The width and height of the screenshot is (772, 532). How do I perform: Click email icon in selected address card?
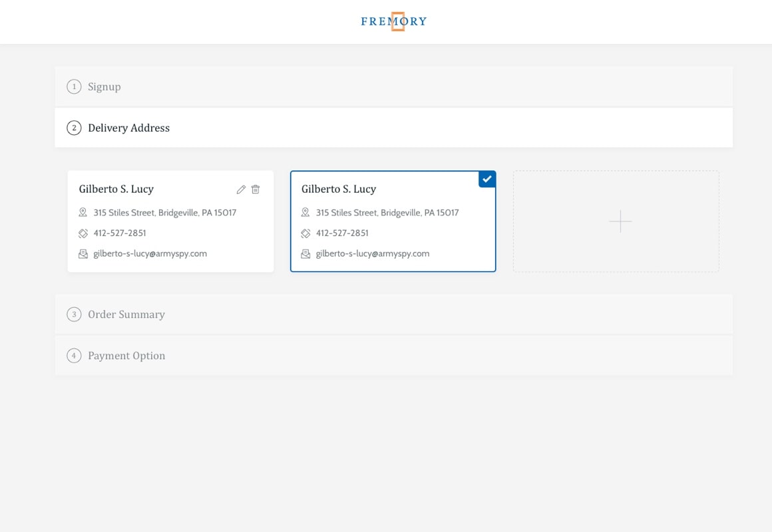(x=305, y=254)
